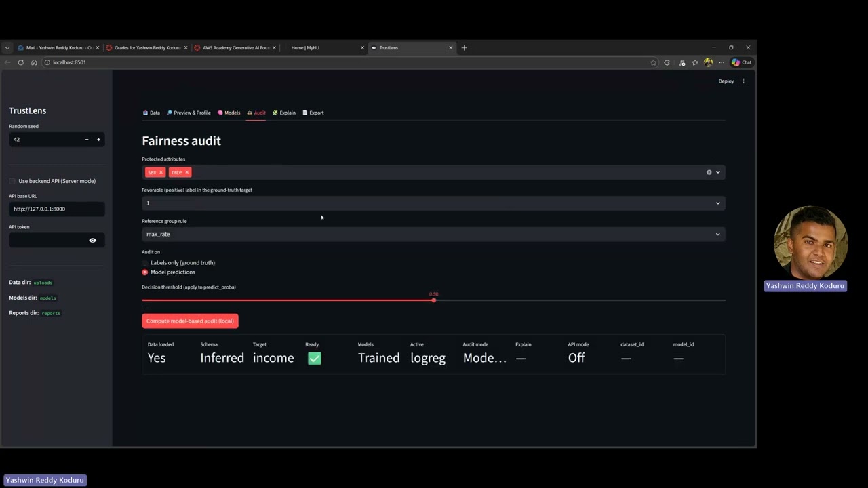Select the Audit tab
This screenshot has width=868, height=488.
point(256,113)
